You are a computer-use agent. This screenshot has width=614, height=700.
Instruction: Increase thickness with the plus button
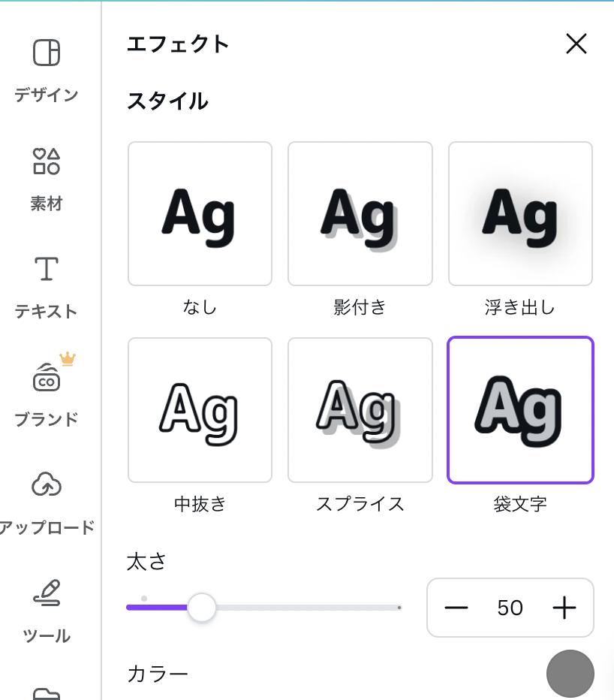(564, 608)
